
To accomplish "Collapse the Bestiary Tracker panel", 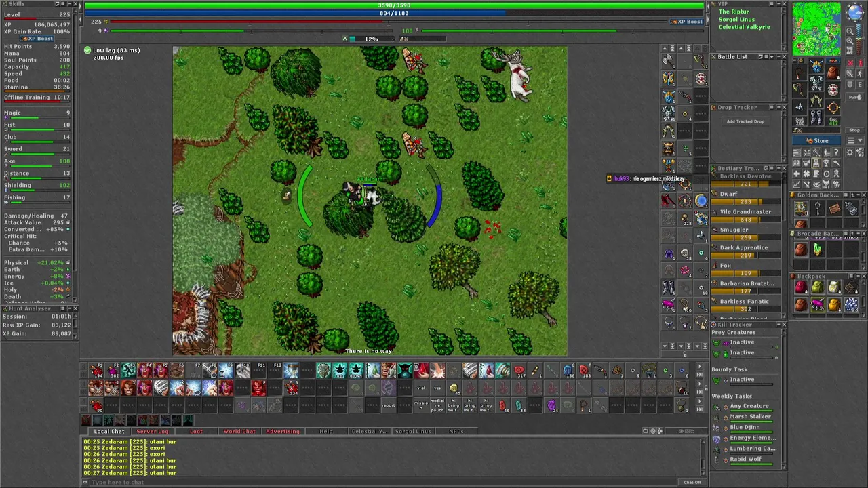I will coord(778,168).
